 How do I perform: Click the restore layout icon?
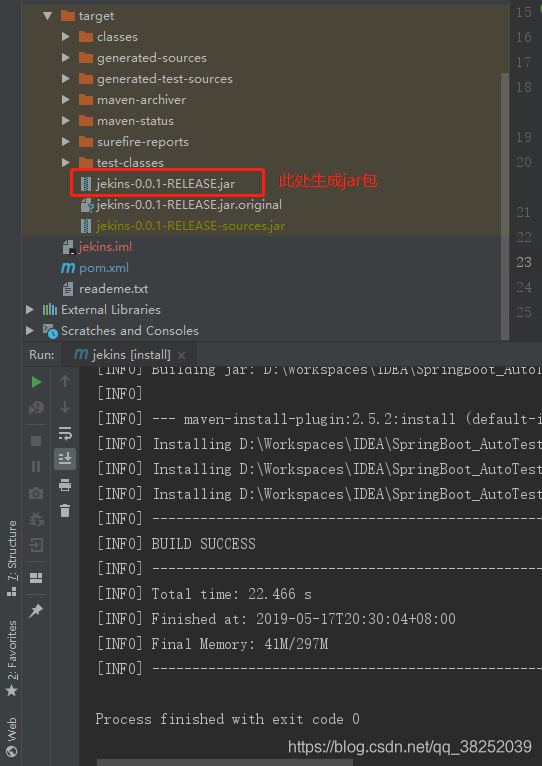click(x=36, y=578)
